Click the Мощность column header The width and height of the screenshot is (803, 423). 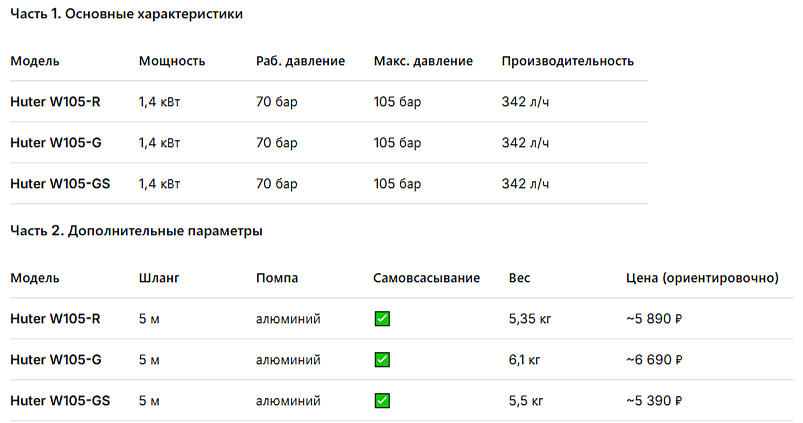(172, 61)
